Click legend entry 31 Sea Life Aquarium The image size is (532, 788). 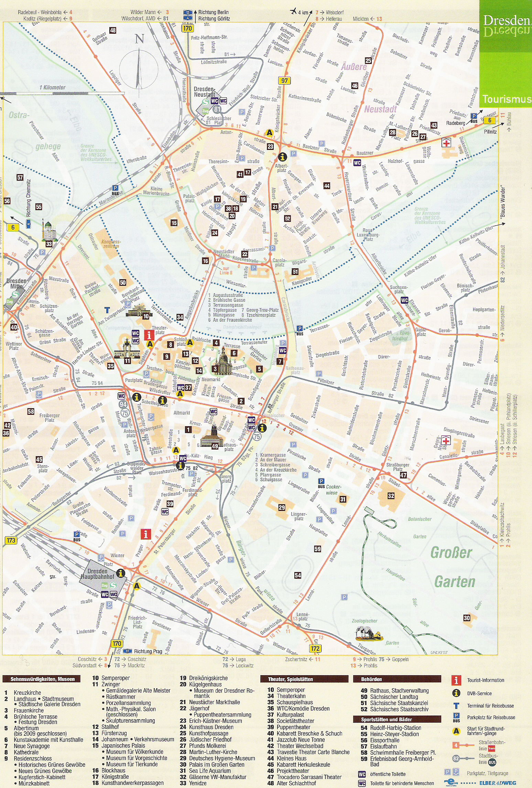click(205, 770)
